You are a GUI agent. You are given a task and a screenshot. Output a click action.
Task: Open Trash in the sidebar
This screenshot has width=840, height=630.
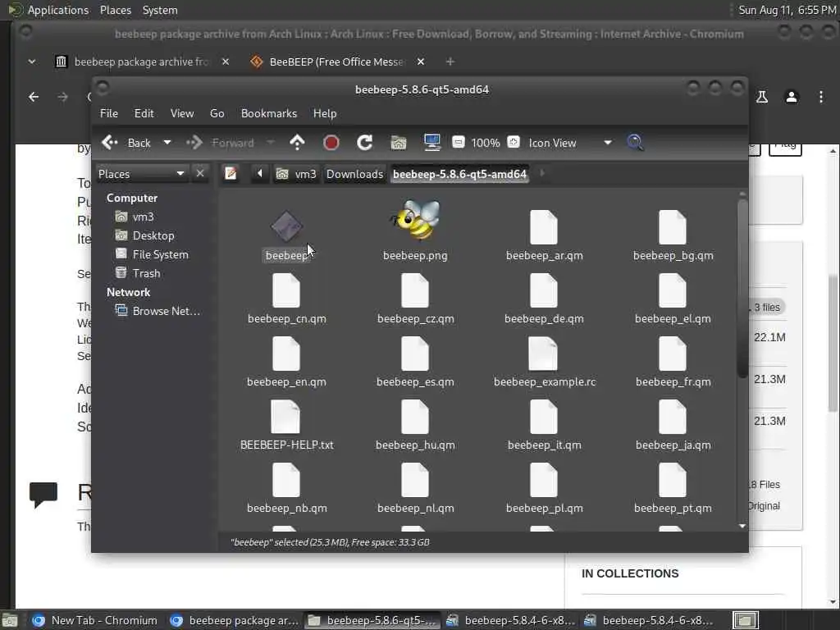[x=146, y=273]
